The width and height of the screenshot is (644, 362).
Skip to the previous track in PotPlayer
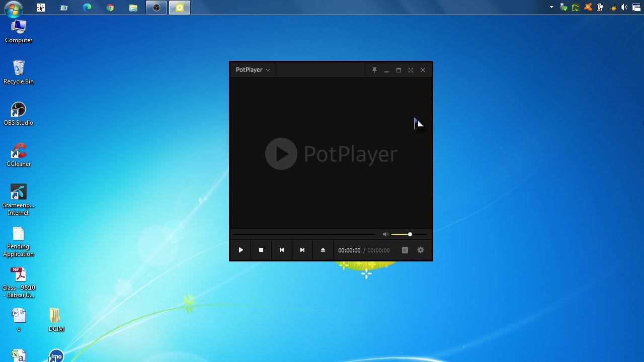(282, 250)
